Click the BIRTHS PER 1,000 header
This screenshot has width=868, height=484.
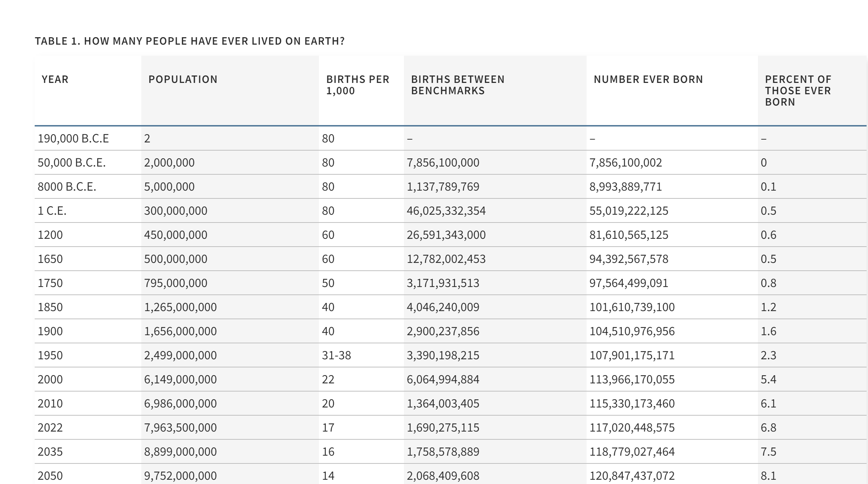point(358,85)
